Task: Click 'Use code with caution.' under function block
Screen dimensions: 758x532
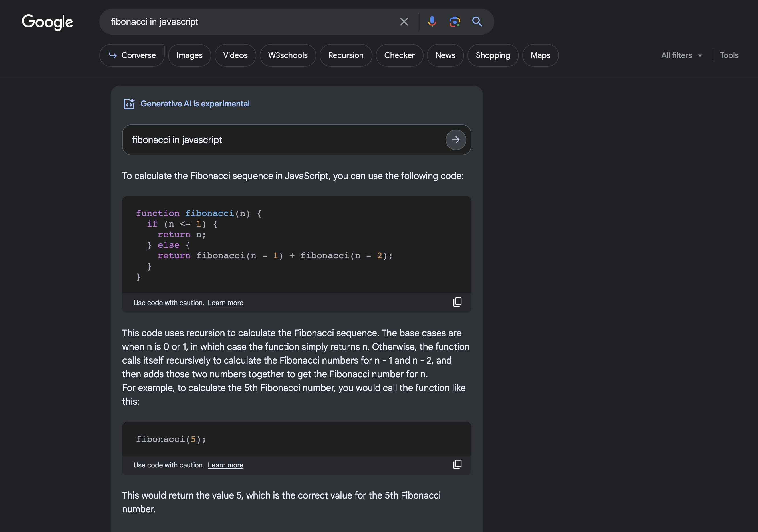Action: pos(169,303)
